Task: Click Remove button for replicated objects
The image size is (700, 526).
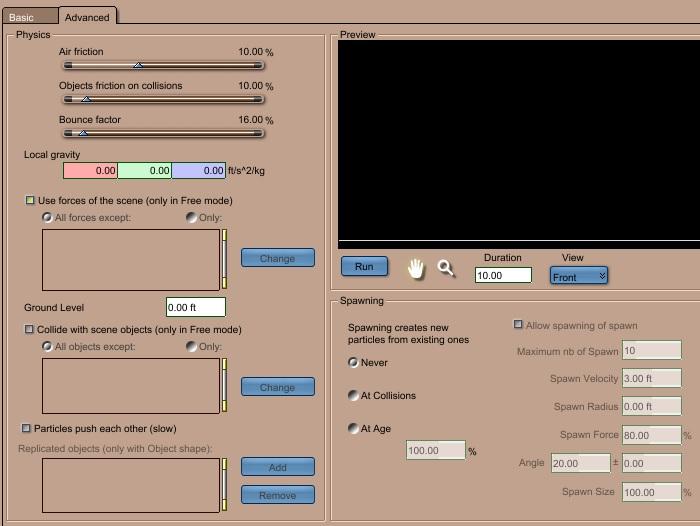Action: click(278, 495)
